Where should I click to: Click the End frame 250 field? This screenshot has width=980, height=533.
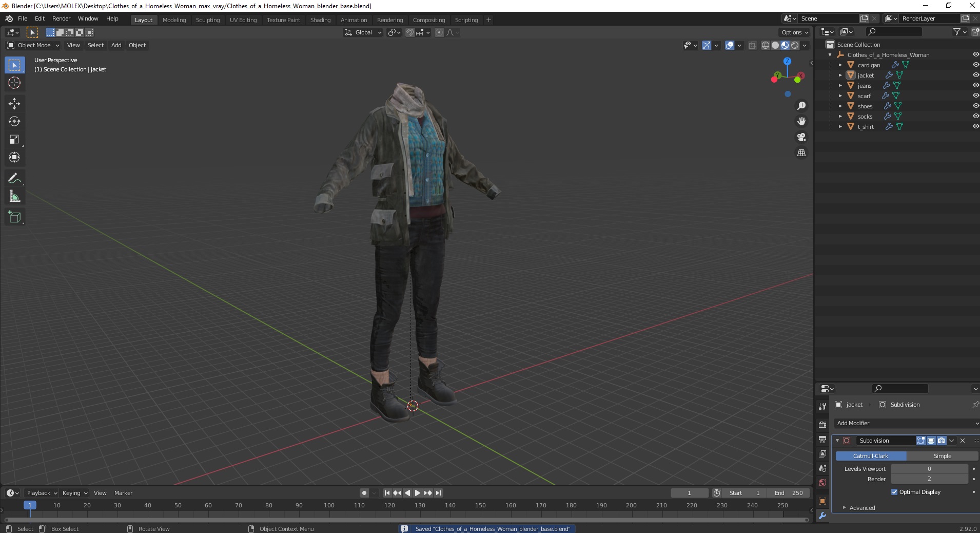click(x=789, y=493)
